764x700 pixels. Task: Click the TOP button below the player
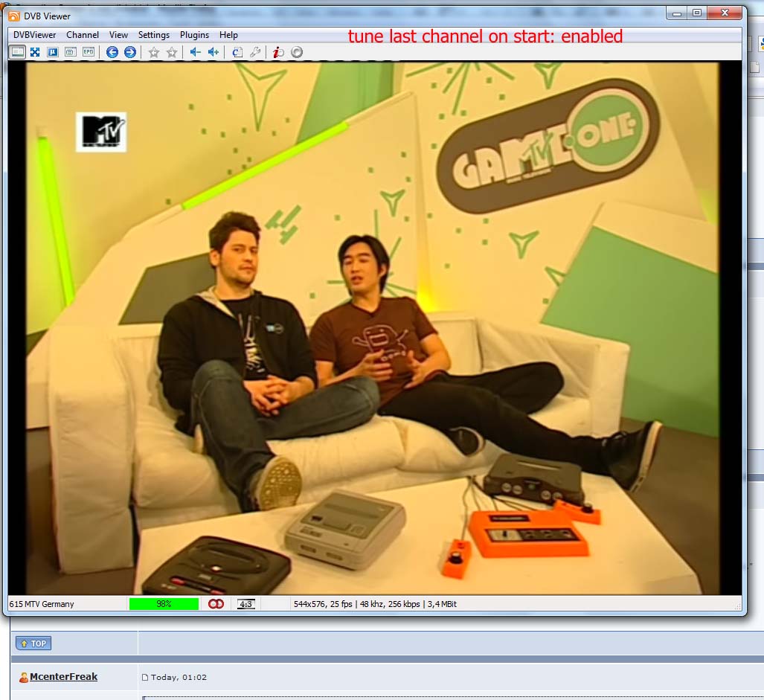pos(33,643)
